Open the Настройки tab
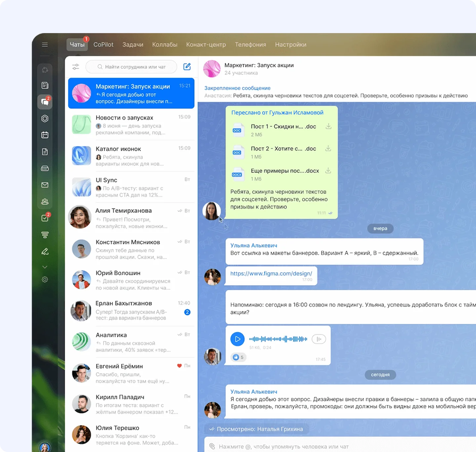Screen dimensions: 476x452 pyautogui.click(x=291, y=45)
